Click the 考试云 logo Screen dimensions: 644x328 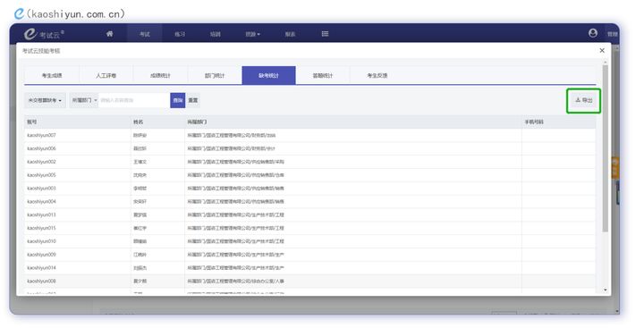(44, 34)
